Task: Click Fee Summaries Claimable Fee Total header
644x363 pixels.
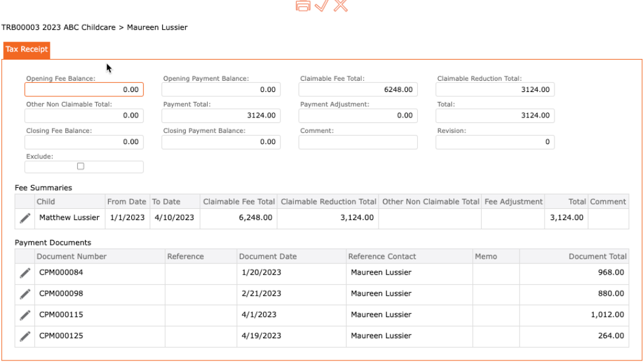Action: coord(239,201)
